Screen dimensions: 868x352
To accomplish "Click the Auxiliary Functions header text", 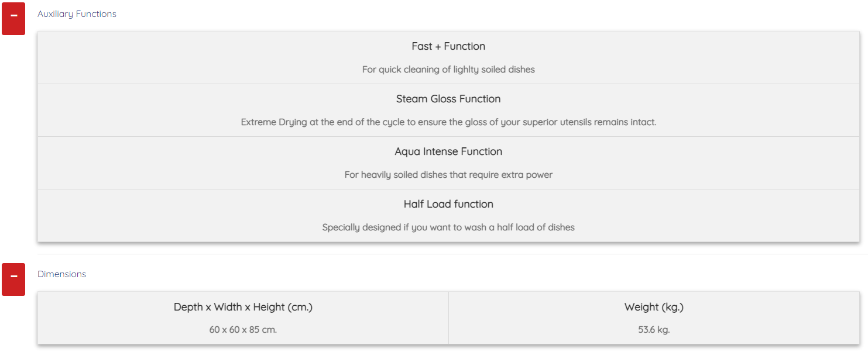I will 77,14.
